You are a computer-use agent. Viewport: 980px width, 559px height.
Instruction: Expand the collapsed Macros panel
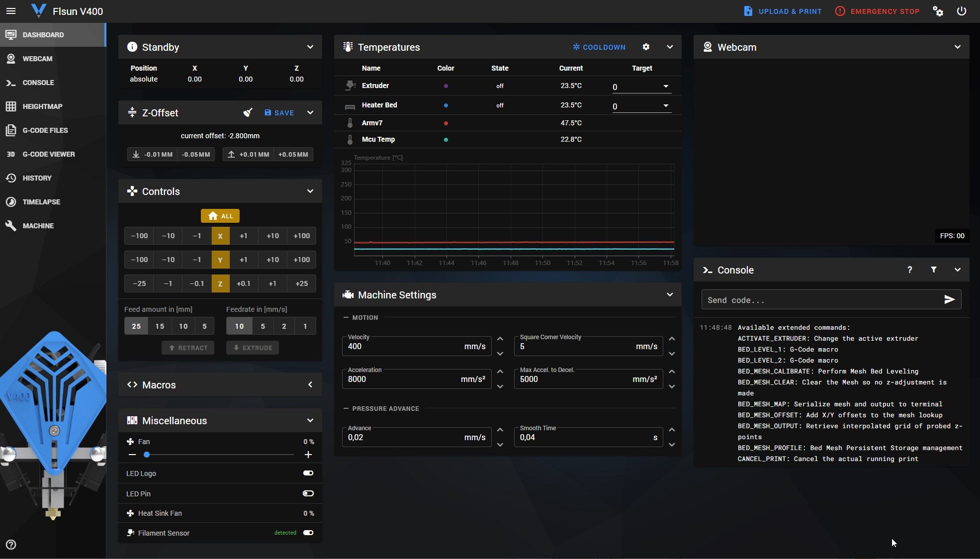point(310,384)
